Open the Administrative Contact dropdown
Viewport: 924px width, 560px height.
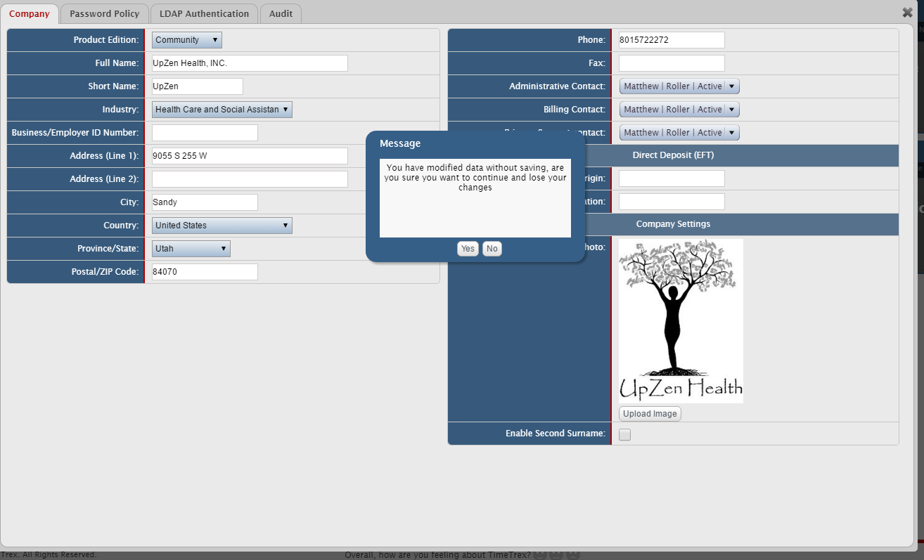point(679,86)
